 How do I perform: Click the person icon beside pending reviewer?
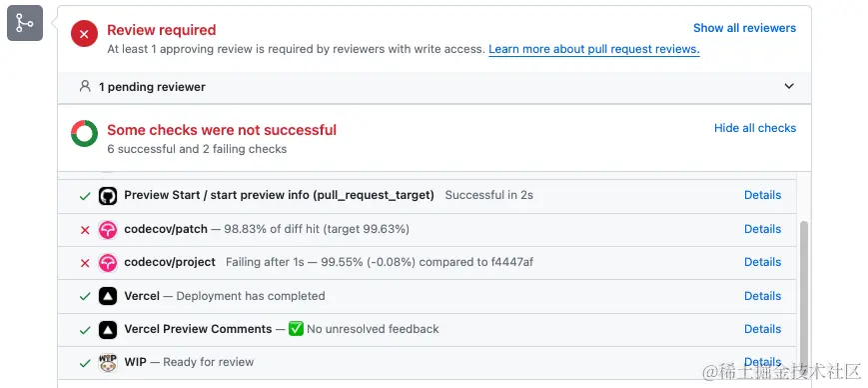(85, 86)
